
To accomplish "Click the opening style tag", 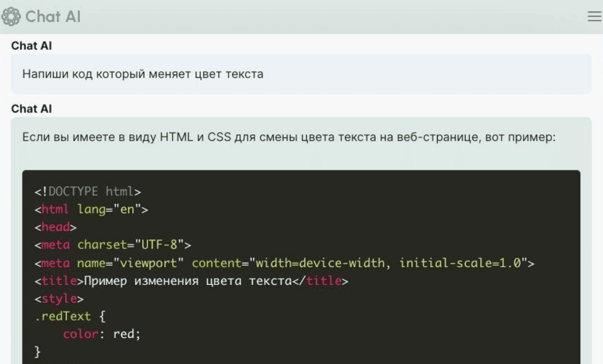I will coord(59,299).
